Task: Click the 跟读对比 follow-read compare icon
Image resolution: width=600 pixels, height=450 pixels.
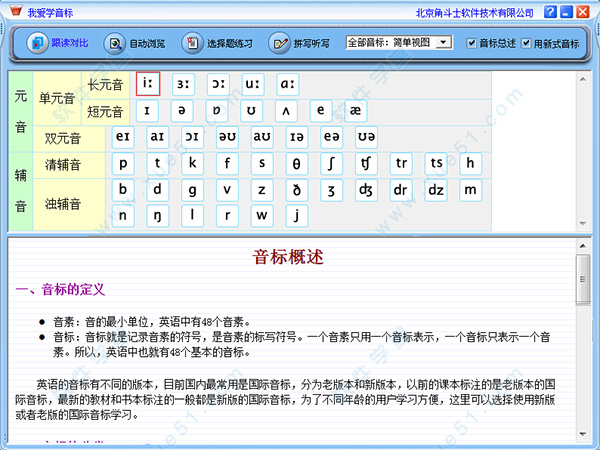Action: [37, 43]
